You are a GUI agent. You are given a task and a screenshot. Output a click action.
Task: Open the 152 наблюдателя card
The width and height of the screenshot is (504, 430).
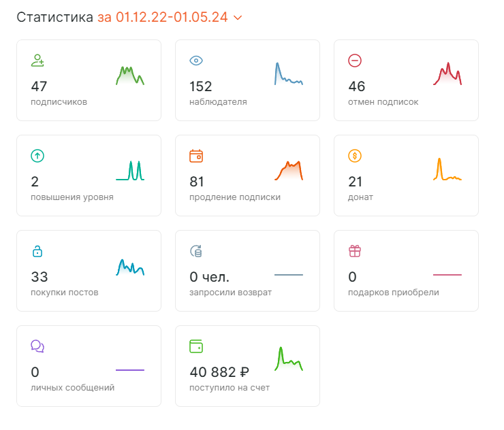[247, 80]
